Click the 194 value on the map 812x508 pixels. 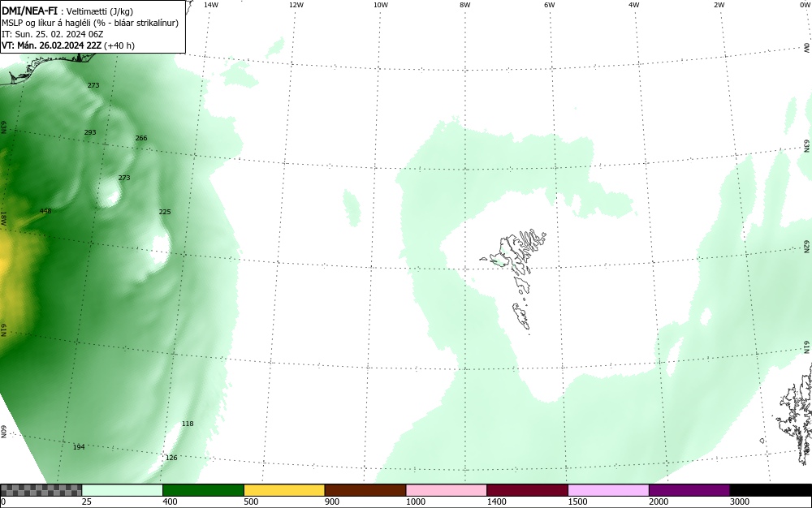pos(79,447)
